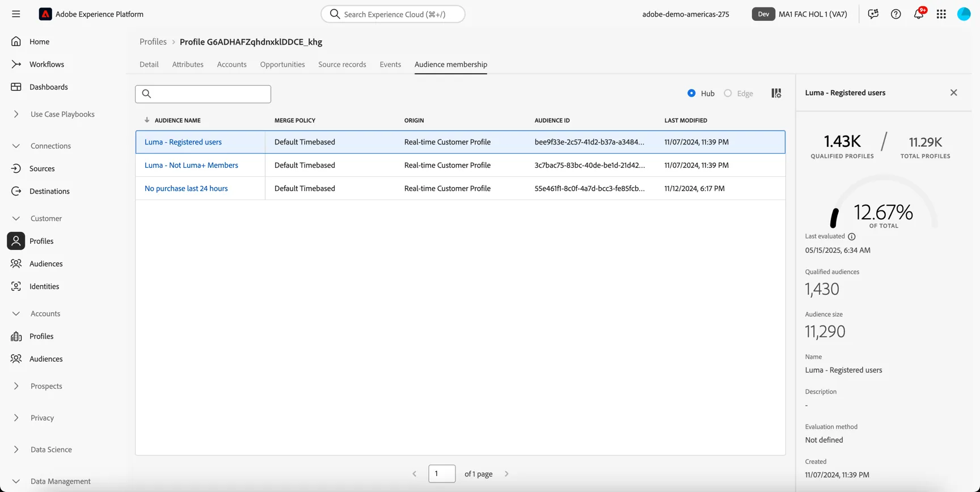Open the Opportunities tab
The image size is (980, 492).
[x=282, y=64]
